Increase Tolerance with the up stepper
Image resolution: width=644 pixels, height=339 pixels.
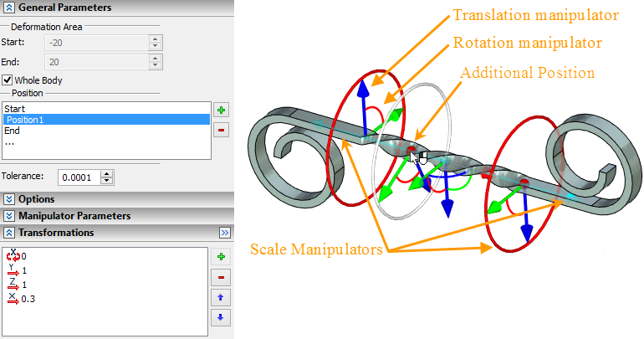click(x=106, y=174)
